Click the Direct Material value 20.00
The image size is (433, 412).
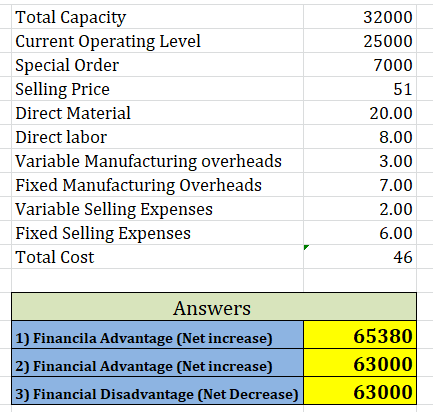(360, 113)
